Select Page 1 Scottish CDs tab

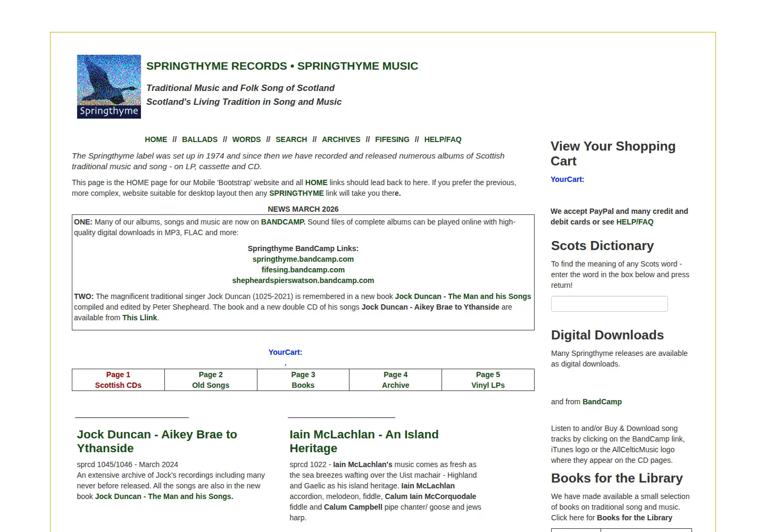point(118,380)
